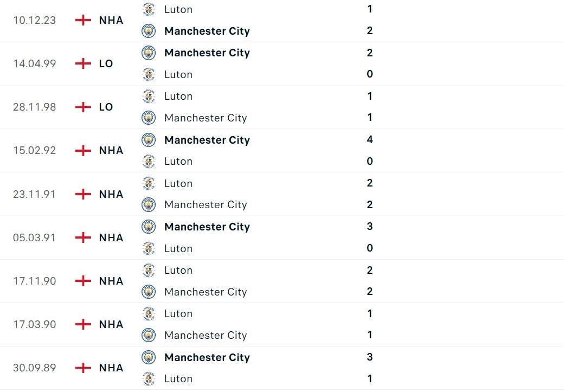This screenshot has width=564, height=392.
Task: Click England flag beside the 17.11.90 match
Action: [x=83, y=281]
